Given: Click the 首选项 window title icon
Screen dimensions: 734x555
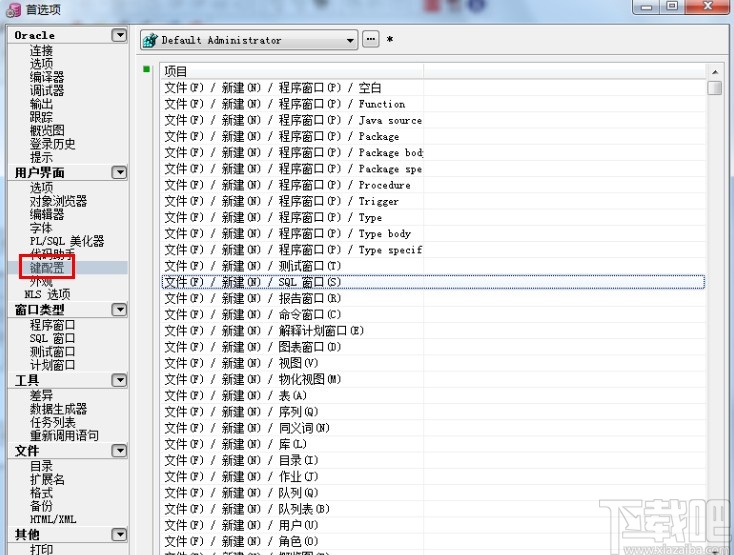Looking at the screenshot, I should pyautogui.click(x=13, y=9).
